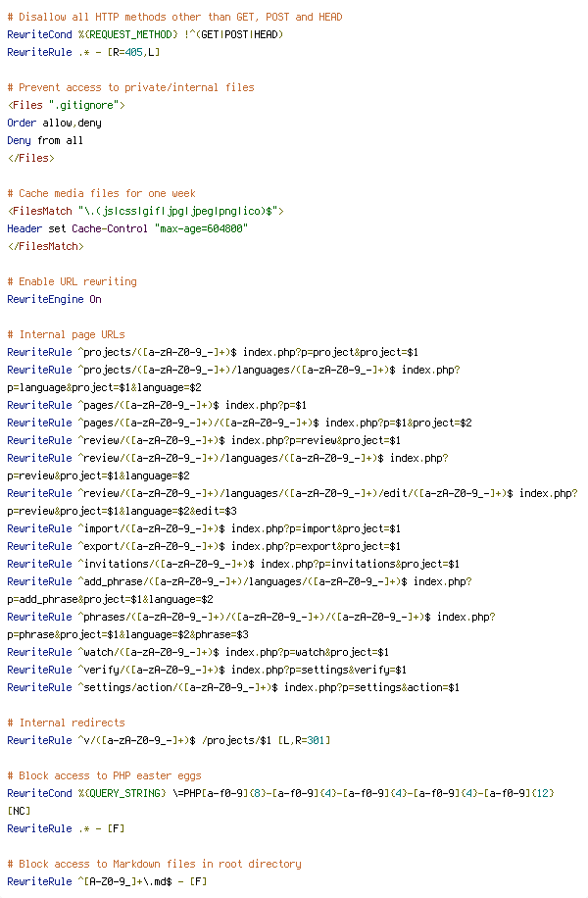Click the comment about disallowing HTTP methods
The width and height of the screenshot is (588, 898).
pyautogui.click(x=174, y=18)
